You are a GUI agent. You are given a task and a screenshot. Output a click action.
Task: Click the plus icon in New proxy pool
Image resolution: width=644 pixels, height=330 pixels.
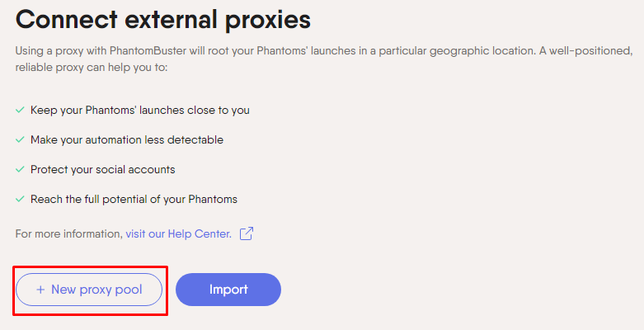point(40,290)
